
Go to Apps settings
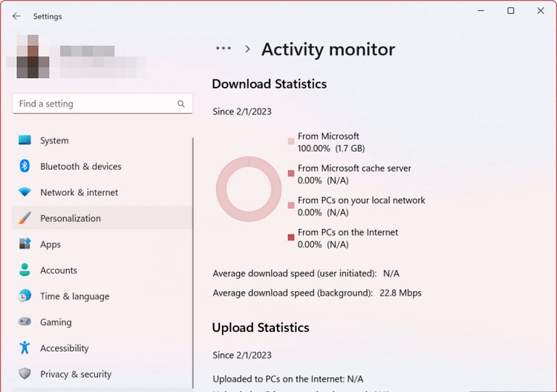click(102, 244)
